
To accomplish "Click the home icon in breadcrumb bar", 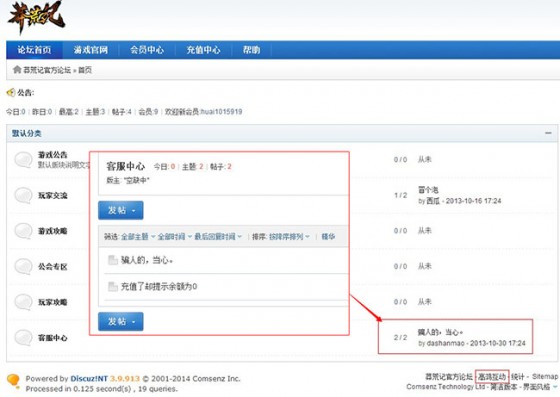I will [x=17, y=69].
